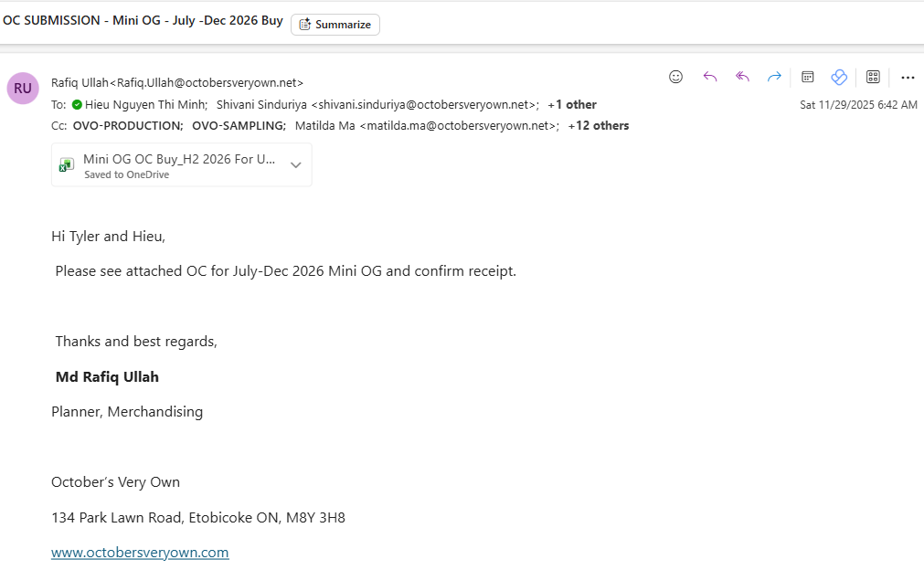Click the Summarize button
The width and height of the screenshot is (924, 570).
(x=335, y=25)
